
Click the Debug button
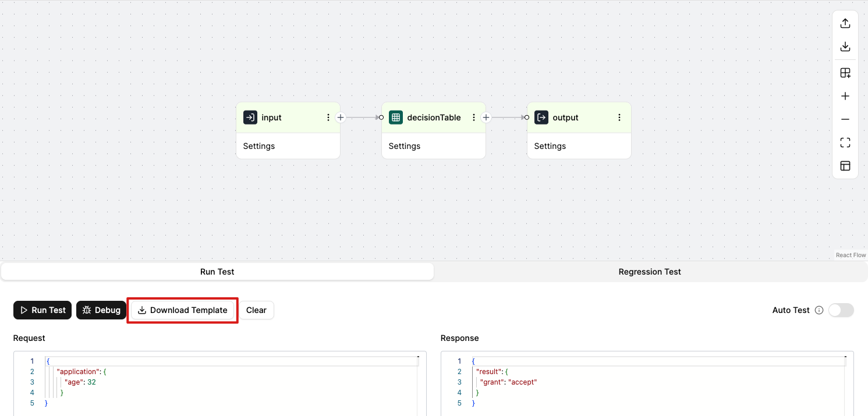[101, 310]
